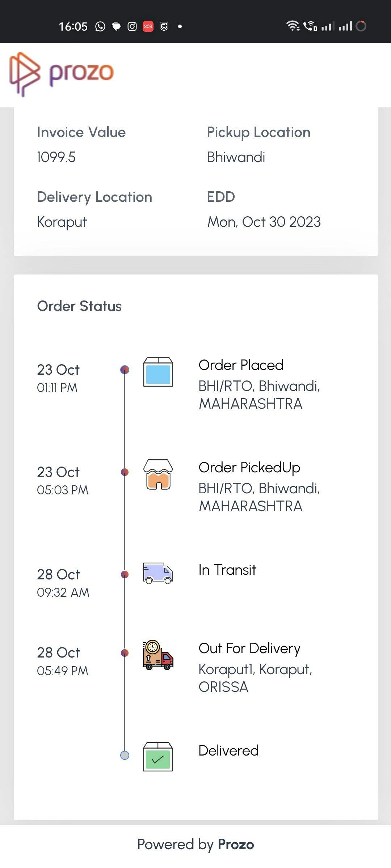Select the In Transit timeline dot

click(125, 574)
